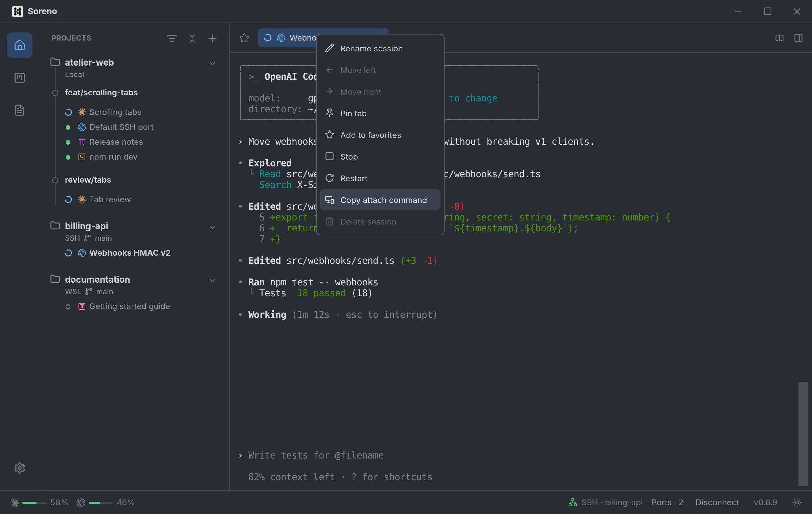Click the atelier-web folder icon

[55, 62]
